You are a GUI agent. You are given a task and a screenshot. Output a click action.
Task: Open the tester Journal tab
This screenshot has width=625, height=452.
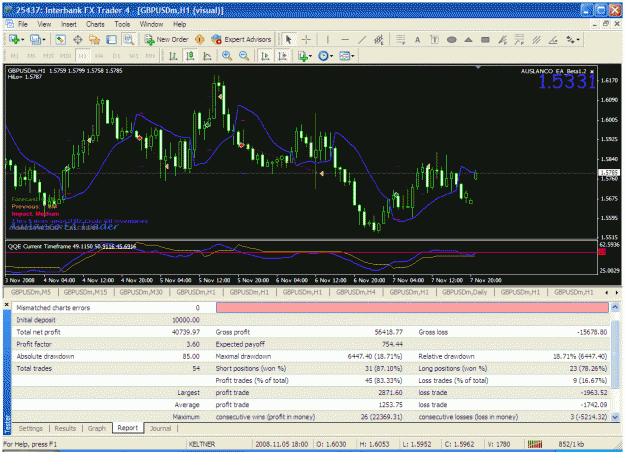pos(161,428)
